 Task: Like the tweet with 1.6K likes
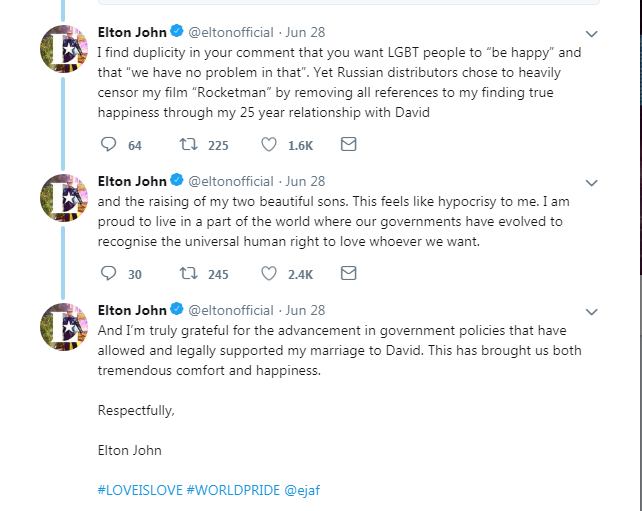coord(269,145)
